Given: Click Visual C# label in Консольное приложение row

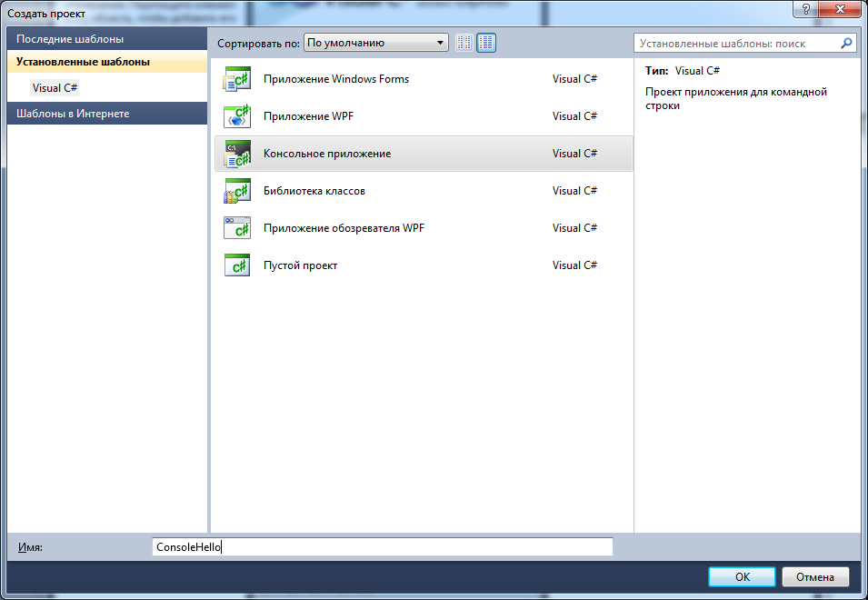Looking at the screenshot, I should [x=574, y=154].
